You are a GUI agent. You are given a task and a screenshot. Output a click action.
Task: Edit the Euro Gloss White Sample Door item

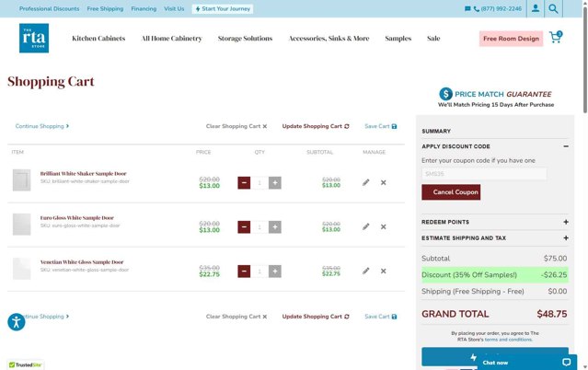click(x=365, y=226)
